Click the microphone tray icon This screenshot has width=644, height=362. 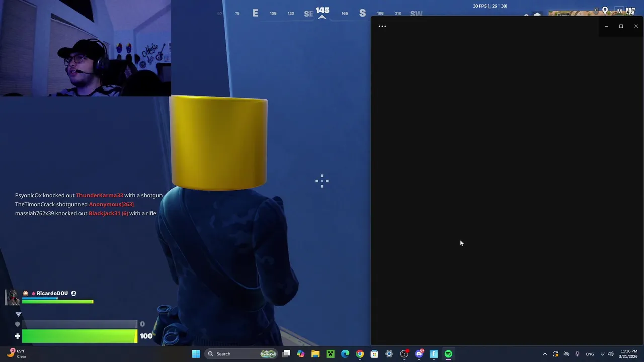(577, 354)
